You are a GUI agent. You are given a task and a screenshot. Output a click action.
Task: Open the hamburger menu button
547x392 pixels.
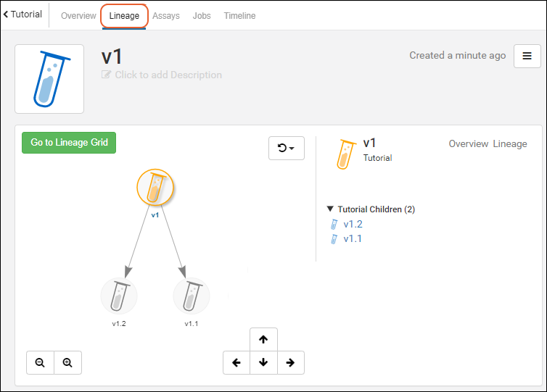tap(527, 56)
